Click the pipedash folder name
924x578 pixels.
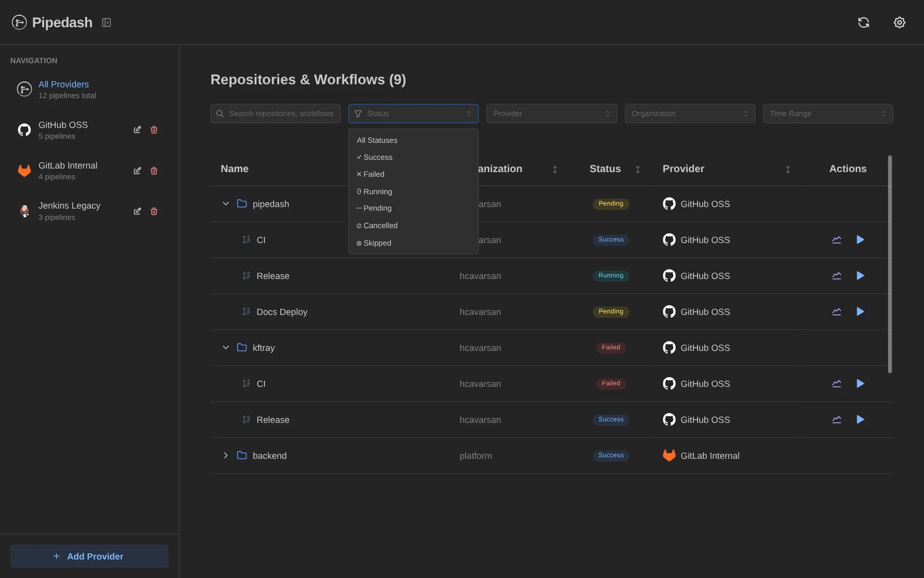coord(271,204)
